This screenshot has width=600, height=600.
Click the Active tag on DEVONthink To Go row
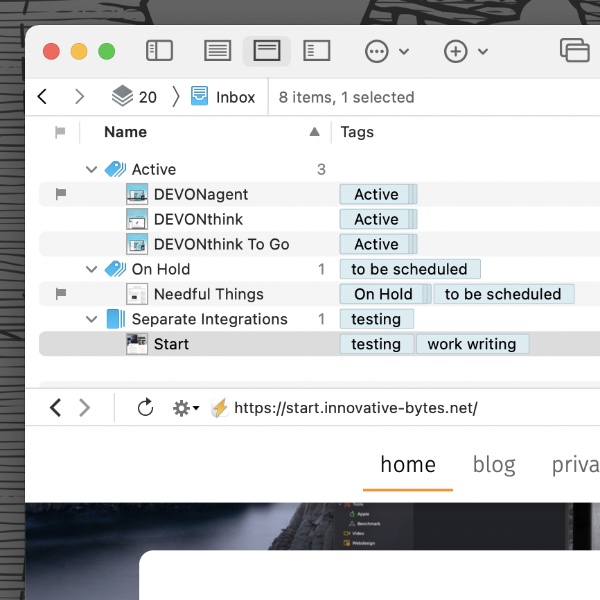pyautogui.click(x=376, y=244)
